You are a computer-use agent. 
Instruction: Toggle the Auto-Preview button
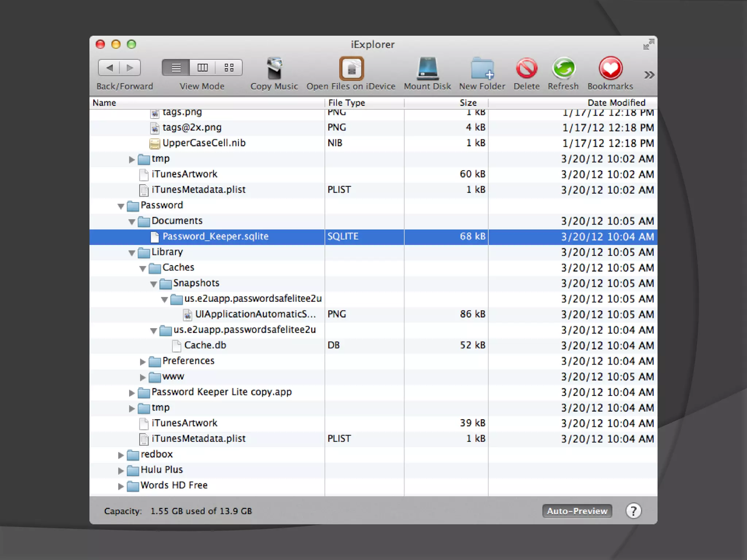tap(577, 511)
